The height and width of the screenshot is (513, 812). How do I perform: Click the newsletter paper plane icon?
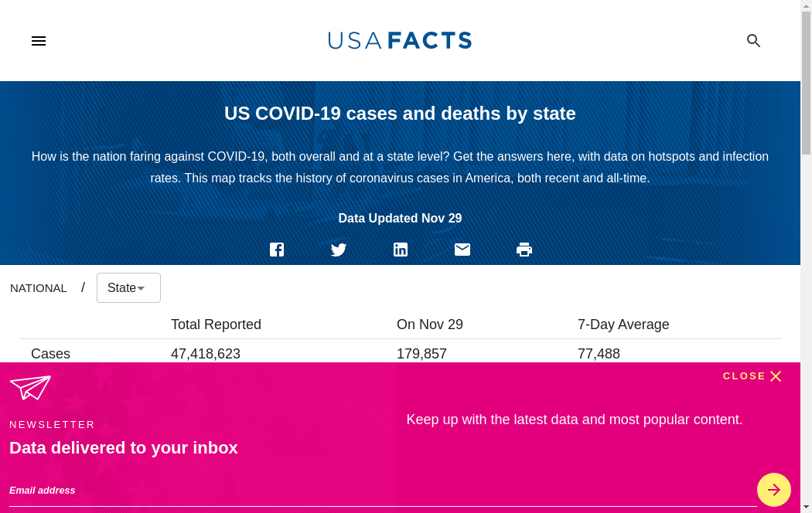[x=30, y=387]
